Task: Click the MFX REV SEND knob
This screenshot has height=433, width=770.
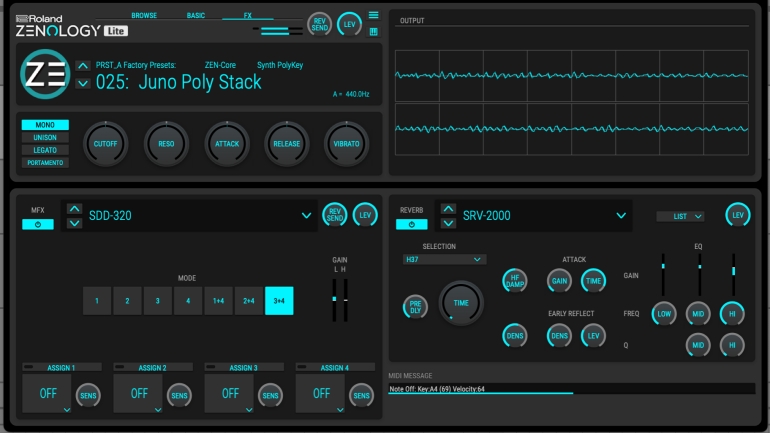Action: pos(334,215)
